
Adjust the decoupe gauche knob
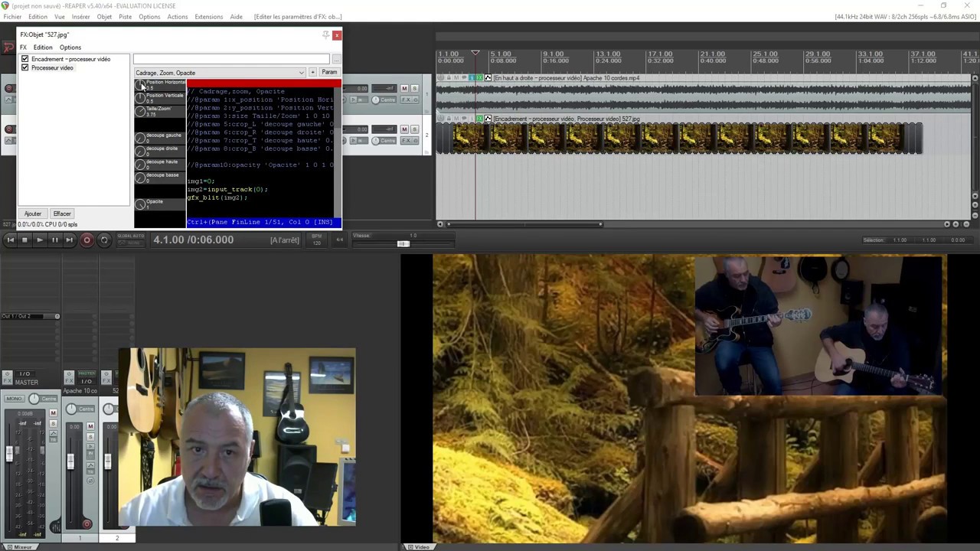click(x=140, y=139)
